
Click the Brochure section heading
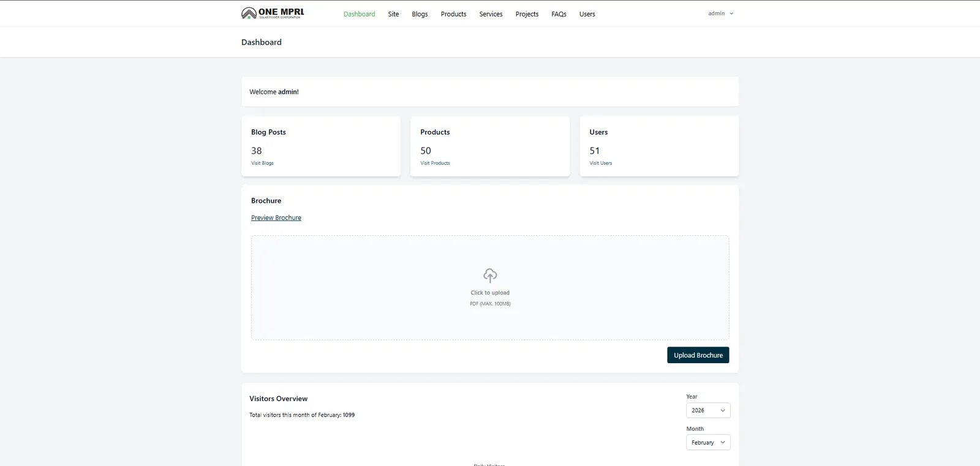[x=266, y=201]
